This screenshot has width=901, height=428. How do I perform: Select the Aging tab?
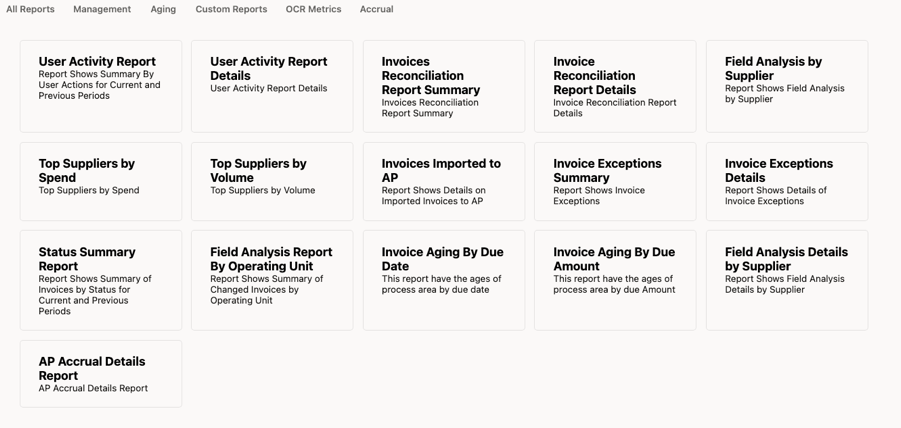coord(163,9)
